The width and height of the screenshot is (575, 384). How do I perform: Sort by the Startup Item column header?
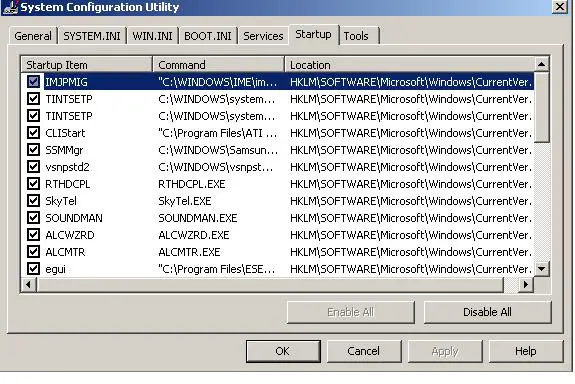(87, 65)
